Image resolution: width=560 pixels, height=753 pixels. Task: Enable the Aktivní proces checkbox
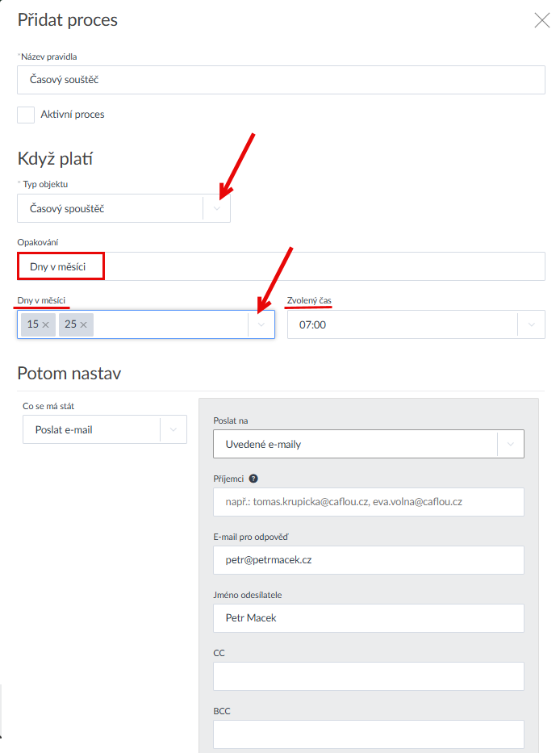coord(26,115)
